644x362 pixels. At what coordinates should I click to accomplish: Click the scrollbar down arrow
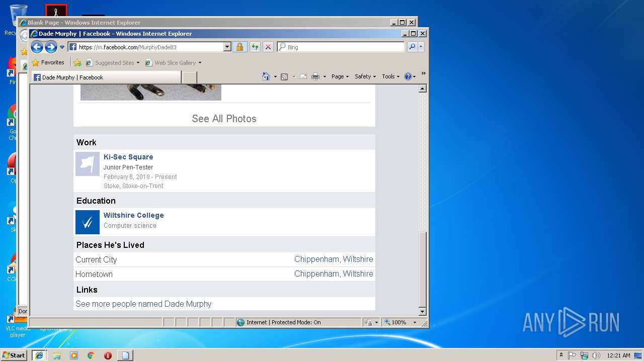pyautogui.click(x=423, y=311)
